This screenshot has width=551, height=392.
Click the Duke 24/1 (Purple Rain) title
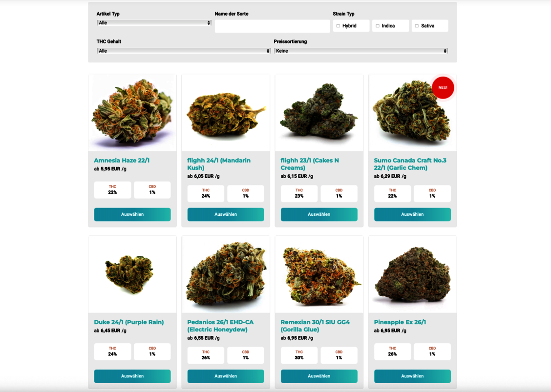(128, 322)
